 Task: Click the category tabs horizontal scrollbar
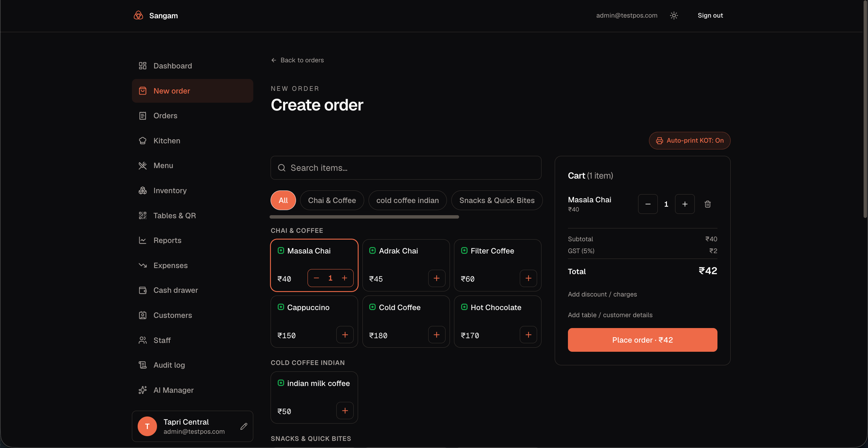point(364,217)
